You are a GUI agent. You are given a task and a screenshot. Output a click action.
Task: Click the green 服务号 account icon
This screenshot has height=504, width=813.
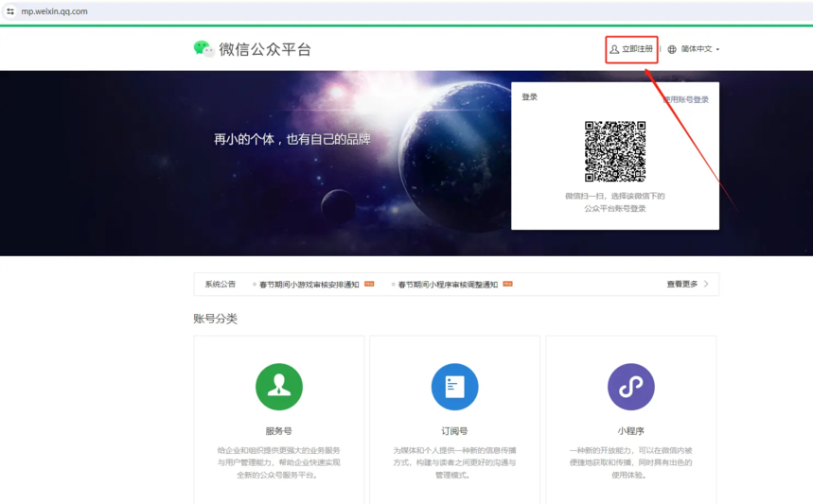(x=279, y=387)
